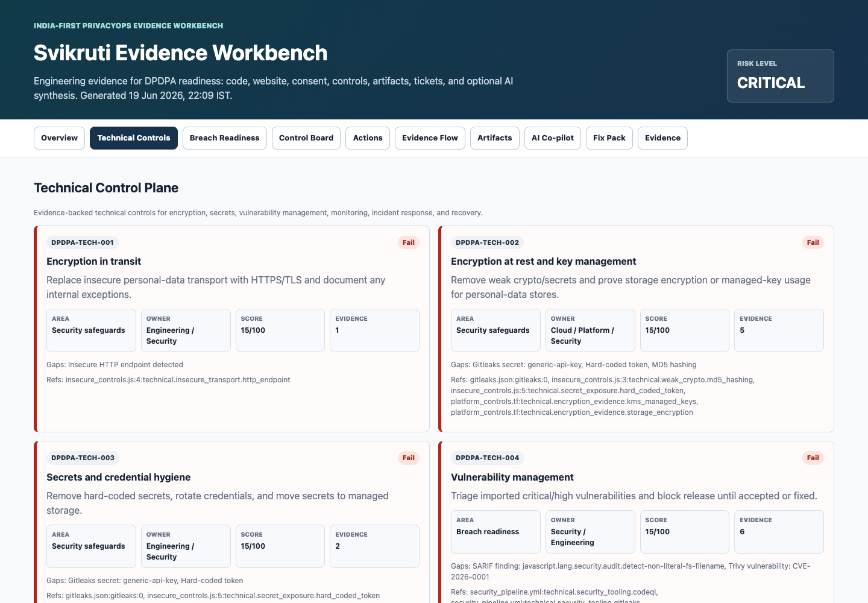Click Score cell of Vulnerability management
Screen dimensions: 868x603
coord(685,532)
